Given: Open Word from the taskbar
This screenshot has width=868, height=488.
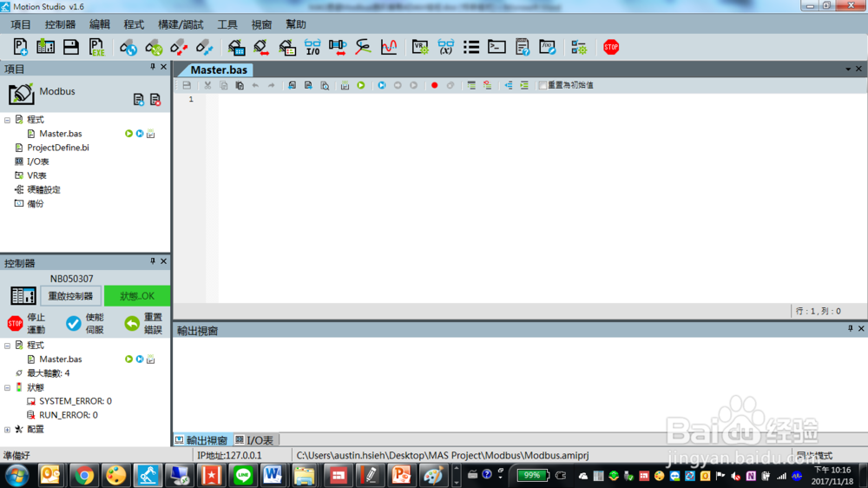Looking at the screenshot, I should (x=273, y=475).
